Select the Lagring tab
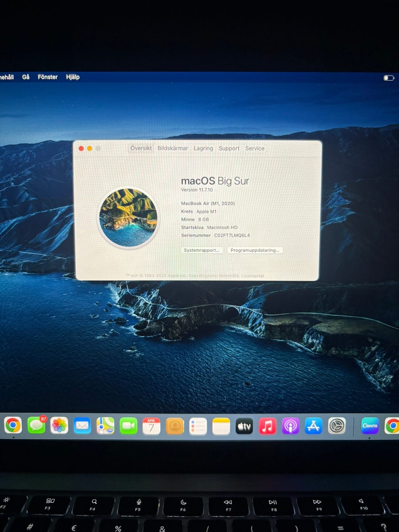This screenshot has height=532, width=399. click(203, 148)
